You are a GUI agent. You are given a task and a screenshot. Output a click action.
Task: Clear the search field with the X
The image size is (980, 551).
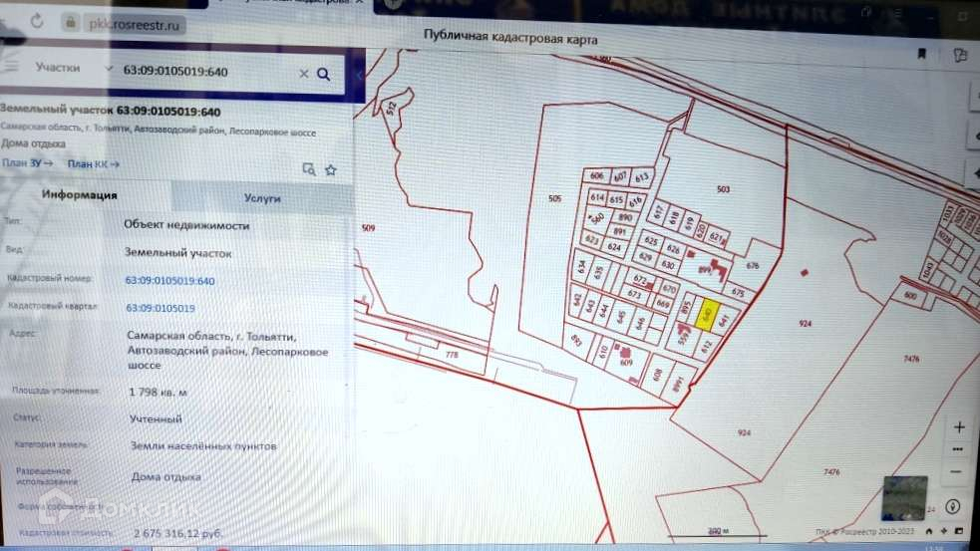click(303, 74)
